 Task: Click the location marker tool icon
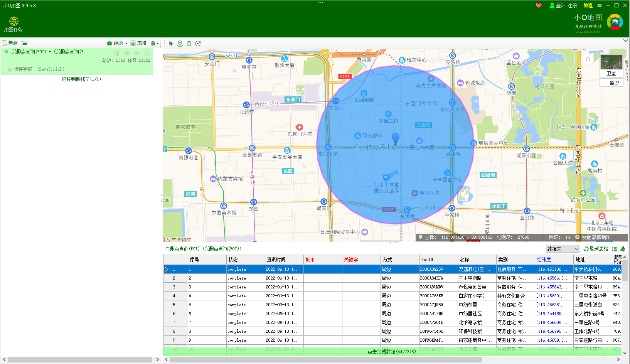pos(180,44)
